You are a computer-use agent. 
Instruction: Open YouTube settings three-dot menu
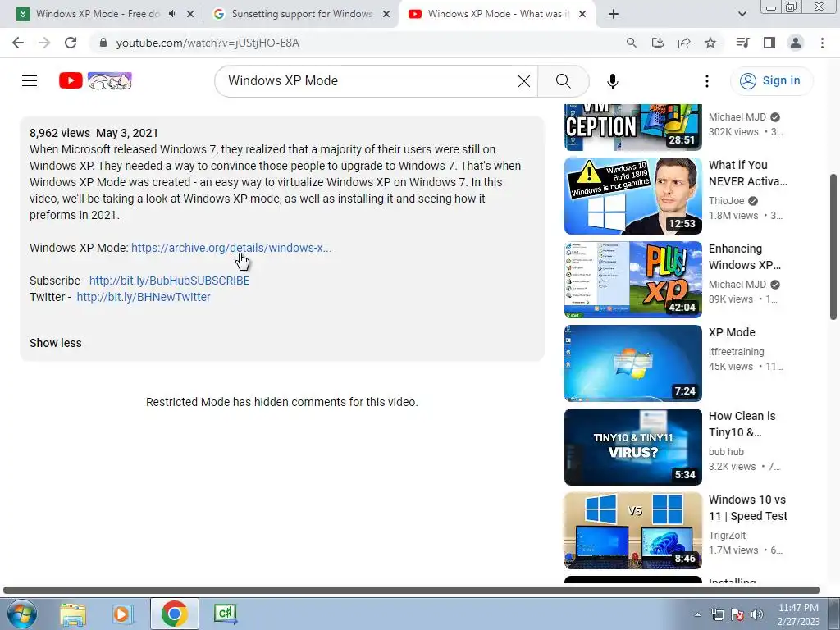pos(707,81)
